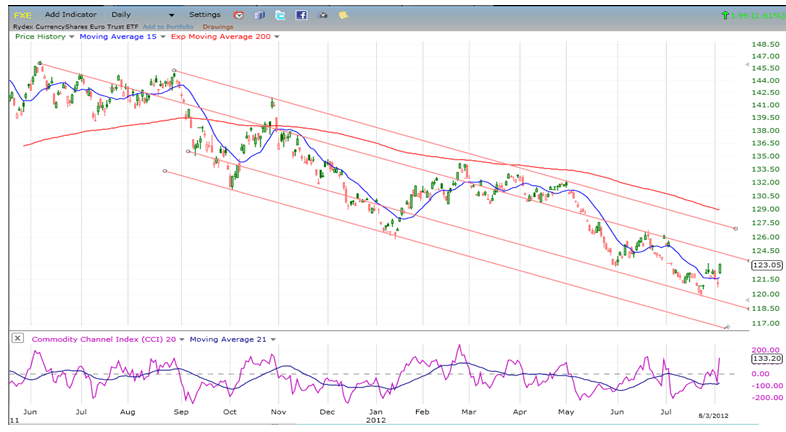
Task: Close the CCI indicator panel
Action: 18,339
